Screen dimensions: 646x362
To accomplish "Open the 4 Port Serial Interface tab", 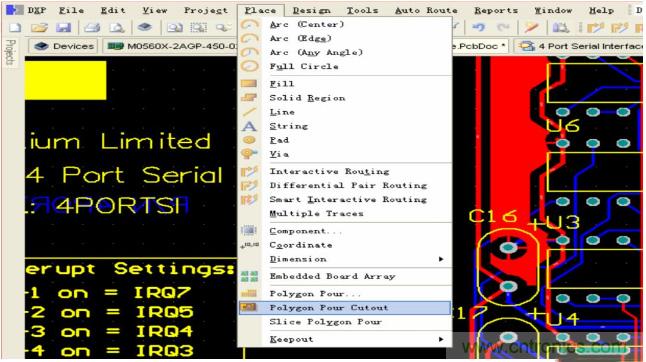I will click(579, 46).
